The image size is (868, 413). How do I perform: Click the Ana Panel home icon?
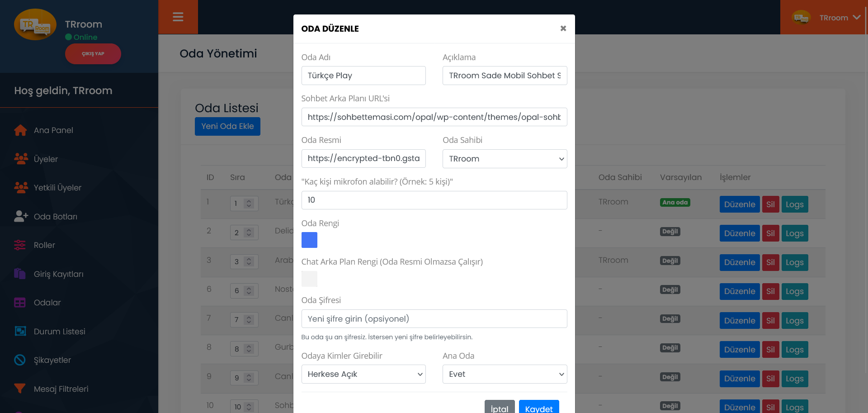[x=20, y=130]
